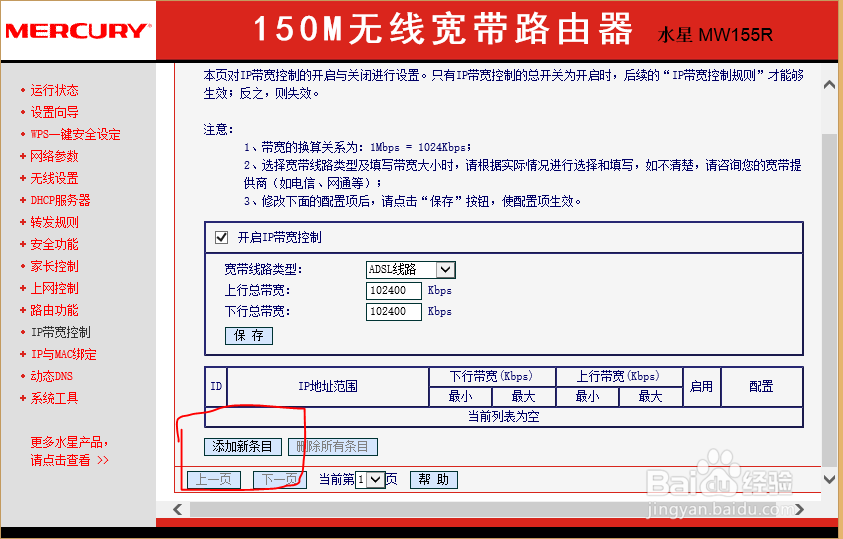
Task: Click the horizontal scrollbar left arrow
Action: click(178, 509)
